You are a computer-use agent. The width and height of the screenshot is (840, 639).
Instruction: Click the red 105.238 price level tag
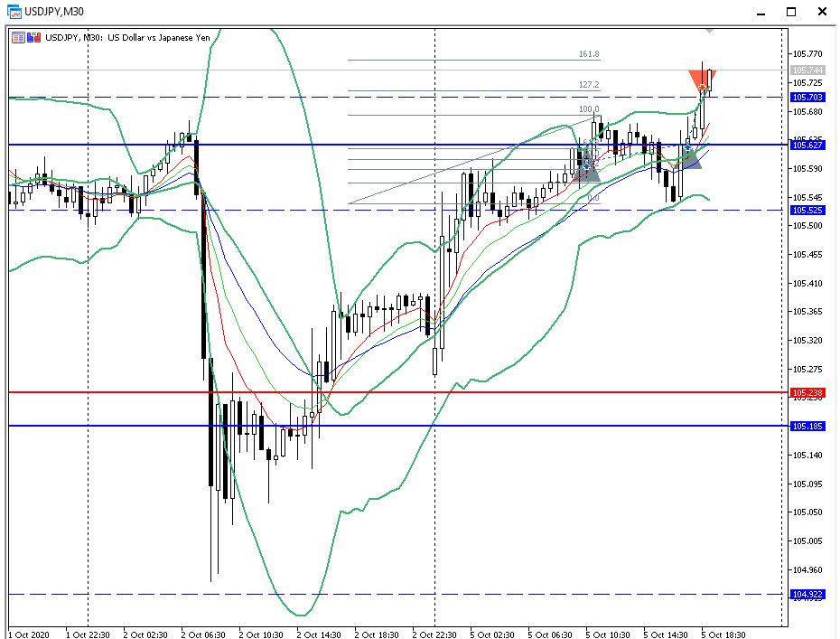click(x=807, y=392)
